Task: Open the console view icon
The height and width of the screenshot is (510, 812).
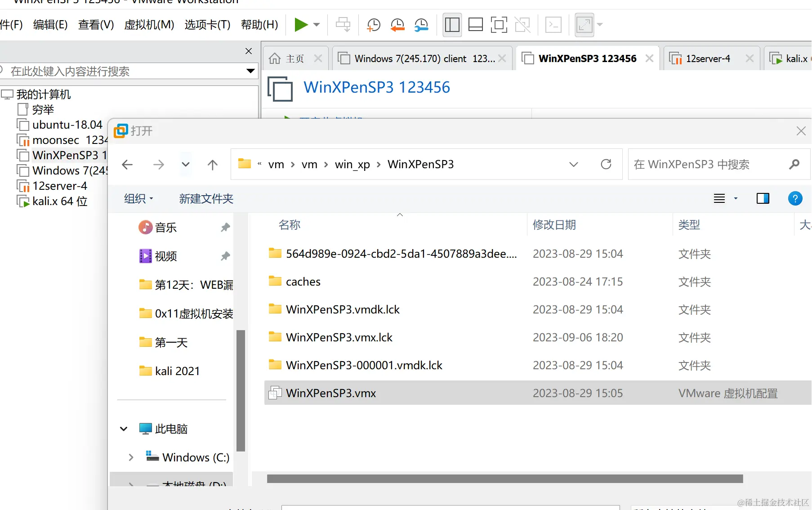Action: pyautogui.click(x=553, y=25)
